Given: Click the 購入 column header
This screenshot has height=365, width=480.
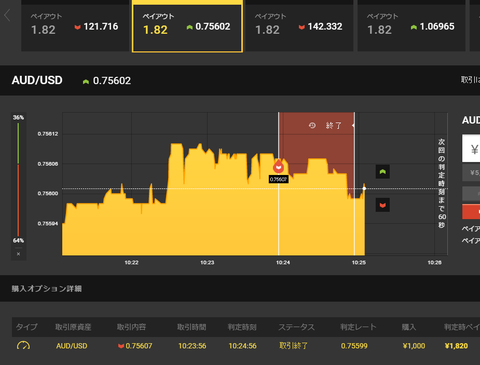Looking at the screenshot, I should click(409, 327).
